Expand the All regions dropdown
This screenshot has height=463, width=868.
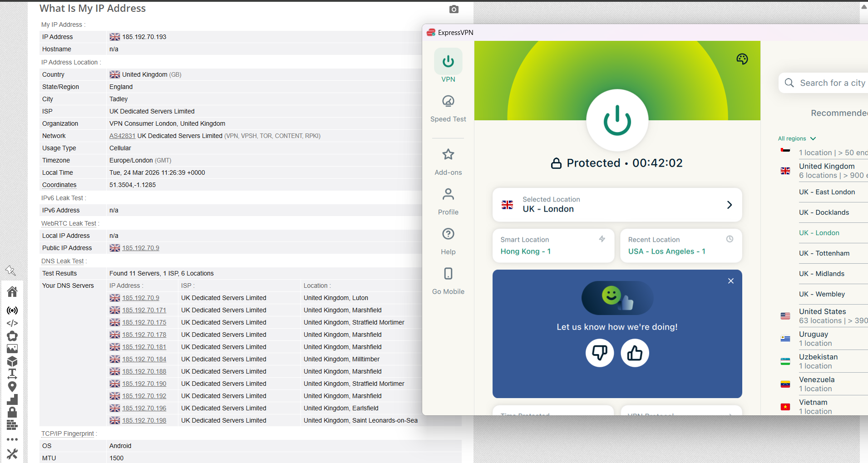pos(796,138)
